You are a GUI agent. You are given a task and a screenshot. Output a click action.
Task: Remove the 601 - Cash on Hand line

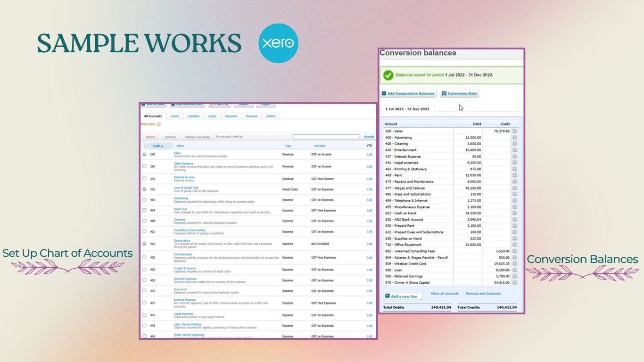515,213
